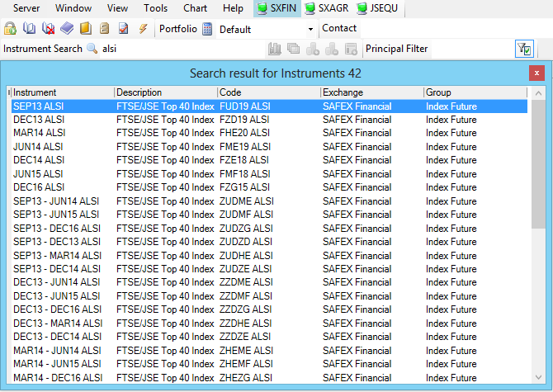
Task: Switch to the JSEQU server tab
Action: click(x=380, y=8)
